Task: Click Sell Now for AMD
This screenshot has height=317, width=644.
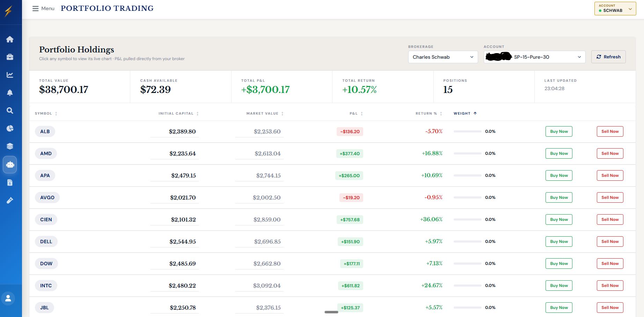Action: click(610, 153)
